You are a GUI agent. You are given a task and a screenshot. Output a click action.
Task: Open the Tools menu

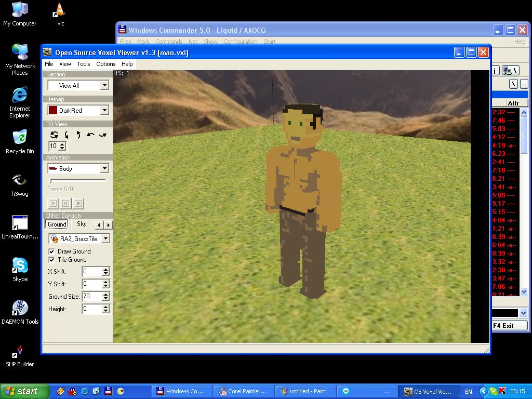coord(84,64)
